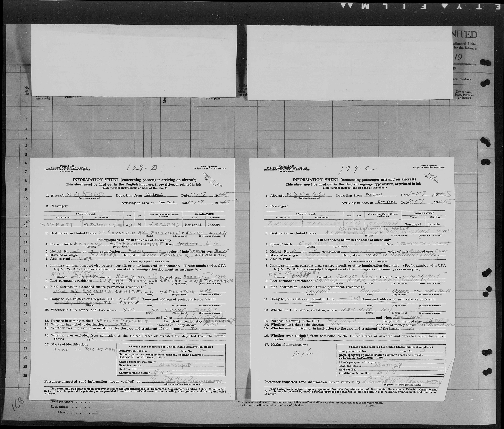Click the "No. on List" ledger column header
The height and width of the screenshot is (429, 504).
(27, 91)
